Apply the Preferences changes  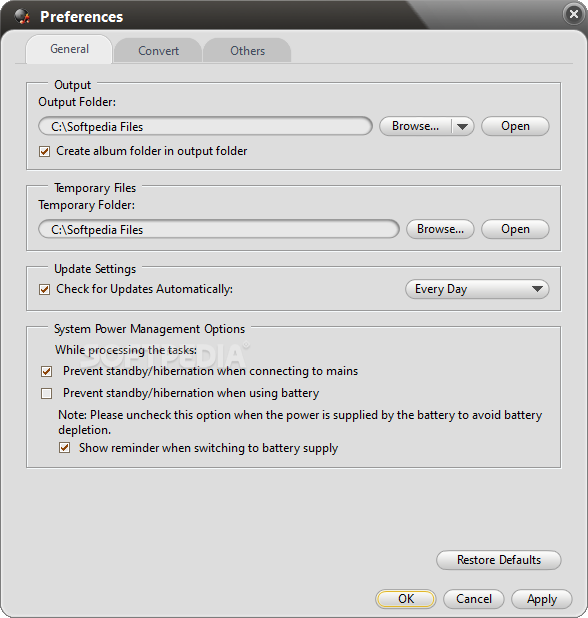[542, 599]
